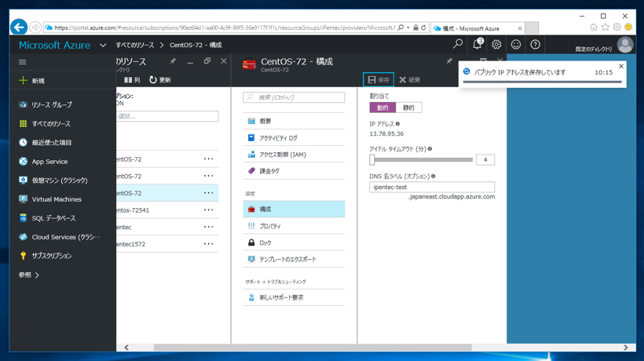Open the Activity log menu item
644x361 pixels.
[294, 138]
